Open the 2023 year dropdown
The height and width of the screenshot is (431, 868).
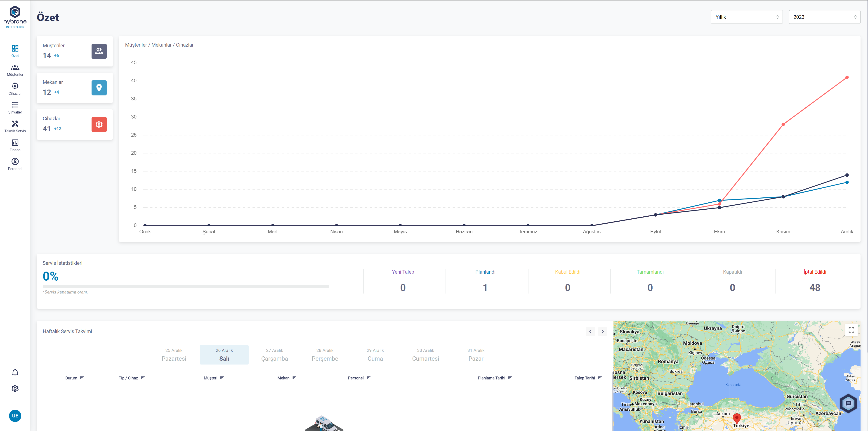824,17
